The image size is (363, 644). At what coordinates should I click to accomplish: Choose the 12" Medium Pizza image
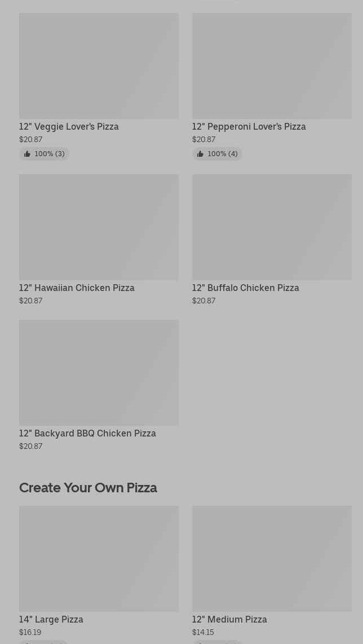point(272,559)
